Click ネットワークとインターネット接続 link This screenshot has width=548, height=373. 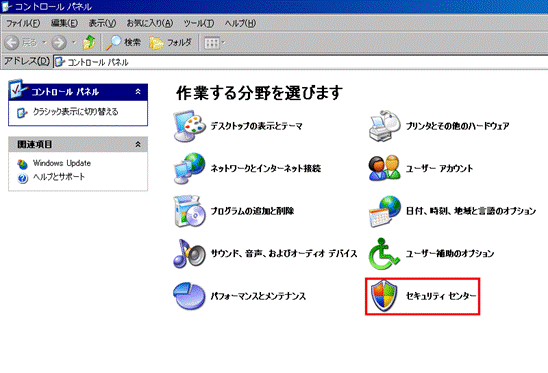266,168
